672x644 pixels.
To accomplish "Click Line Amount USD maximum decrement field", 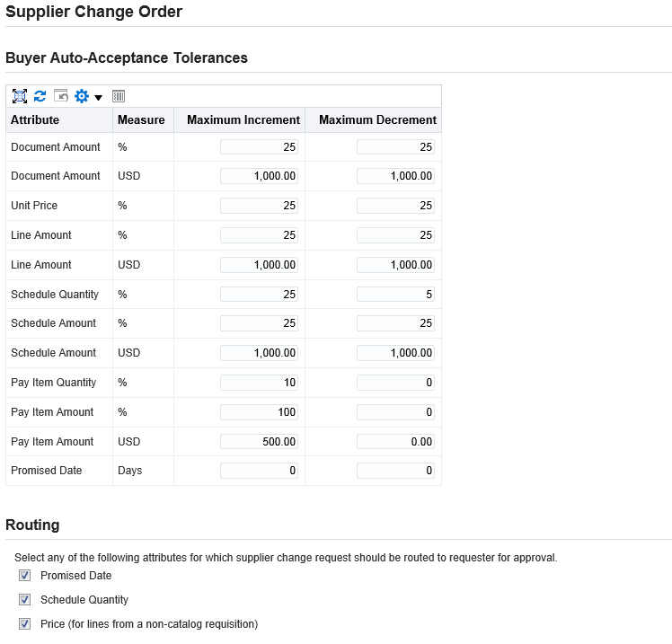I will 395,265.
